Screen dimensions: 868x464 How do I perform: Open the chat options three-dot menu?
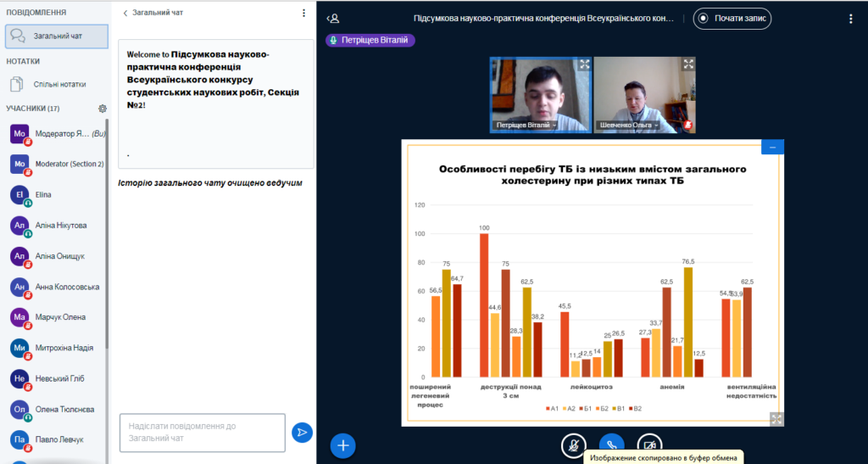point(304,13)
